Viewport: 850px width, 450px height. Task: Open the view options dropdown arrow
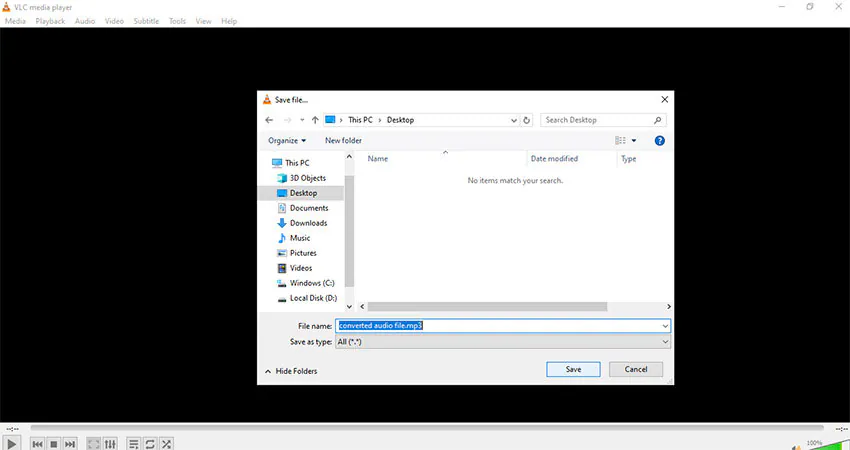(634, 140)
